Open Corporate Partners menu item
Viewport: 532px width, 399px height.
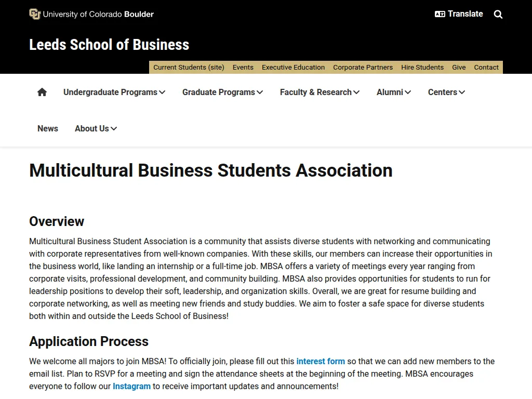[363, 67]
